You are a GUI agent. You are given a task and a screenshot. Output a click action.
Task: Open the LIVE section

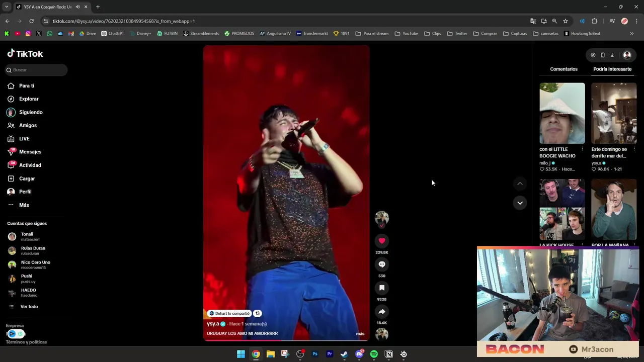pyautogui.click(x=19, y=139)
